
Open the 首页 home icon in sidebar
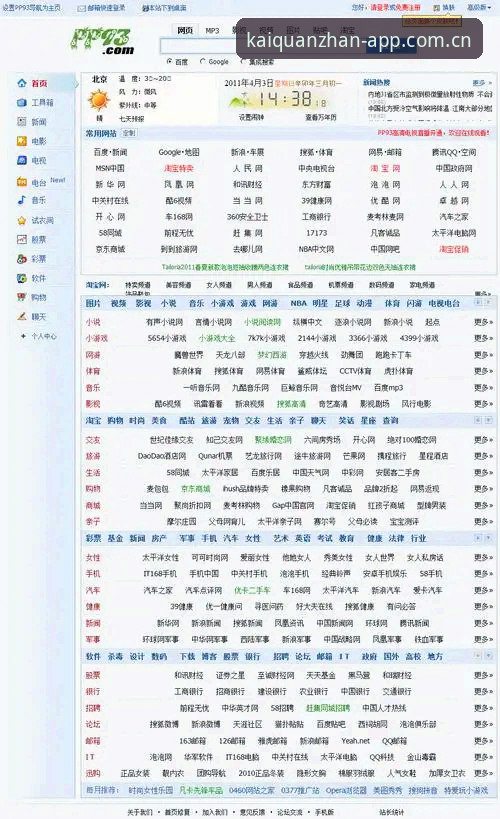[x=22, y=83]
